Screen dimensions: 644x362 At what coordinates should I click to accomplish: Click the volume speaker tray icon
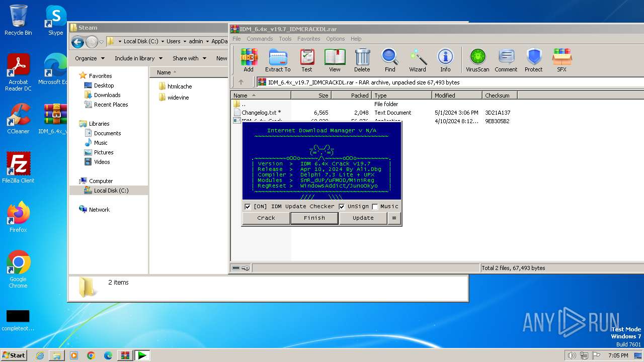tap(572, 355)
